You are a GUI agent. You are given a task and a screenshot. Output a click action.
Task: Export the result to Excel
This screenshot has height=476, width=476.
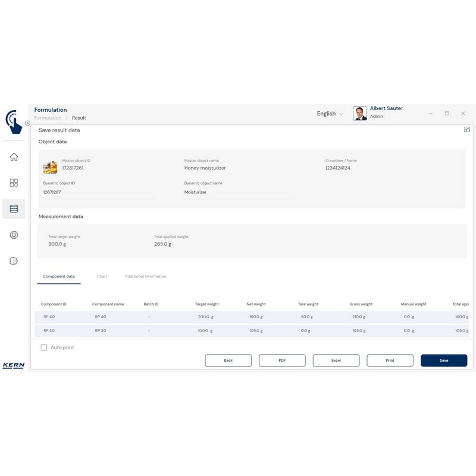click(x=336, y=361)
